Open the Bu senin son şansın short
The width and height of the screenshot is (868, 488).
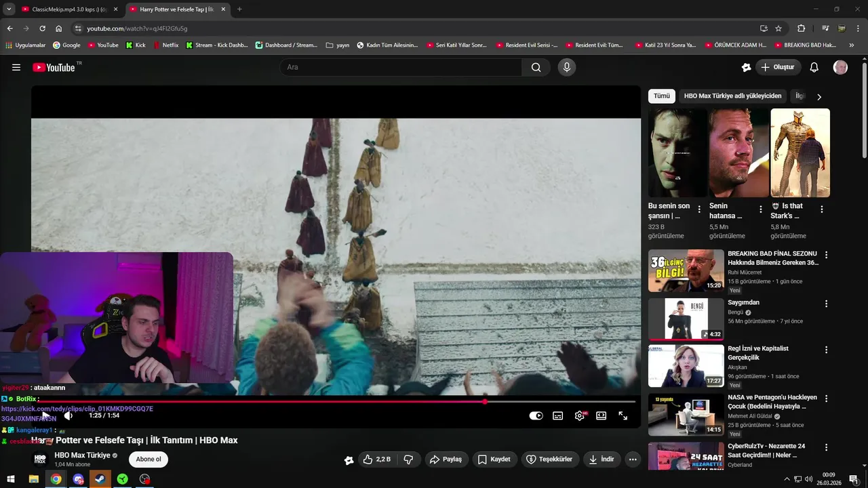pyautogui.click(x=678, y=152)
